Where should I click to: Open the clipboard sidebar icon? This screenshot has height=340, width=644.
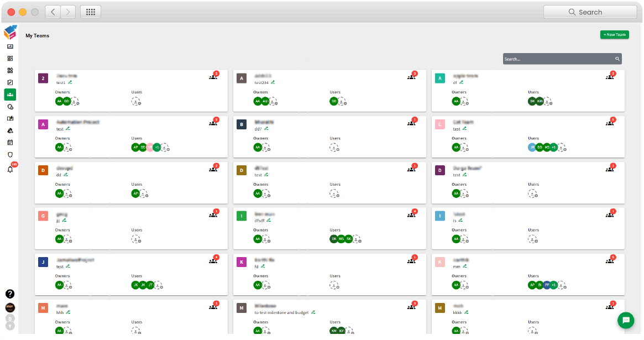click(x=10, y=143)
